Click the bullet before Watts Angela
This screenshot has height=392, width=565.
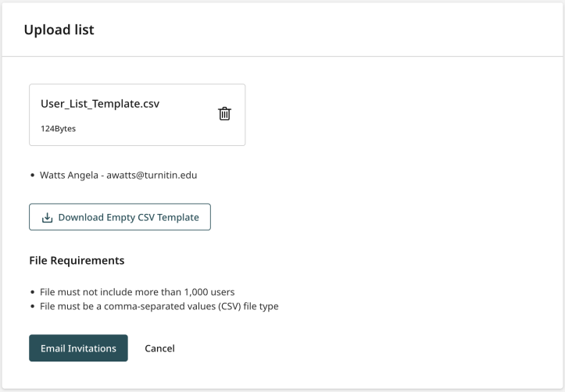pyautogui.click(x=33, y=175)
